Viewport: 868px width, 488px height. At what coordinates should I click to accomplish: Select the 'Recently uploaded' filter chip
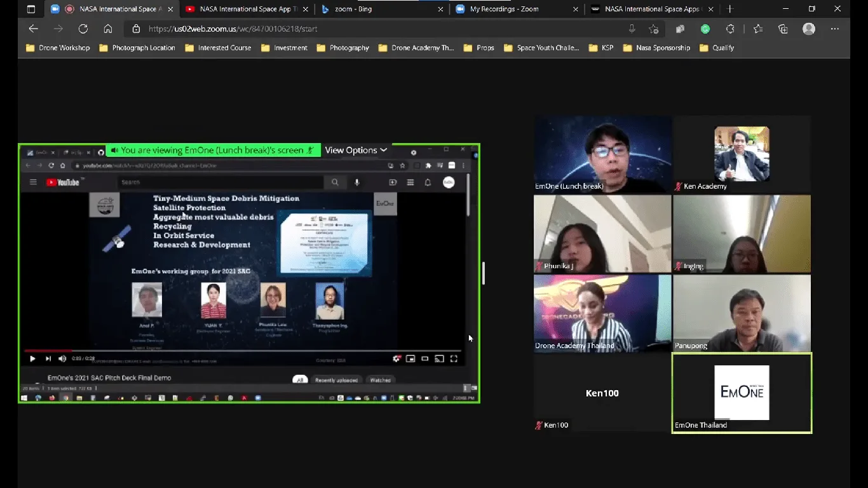point(337,380)
